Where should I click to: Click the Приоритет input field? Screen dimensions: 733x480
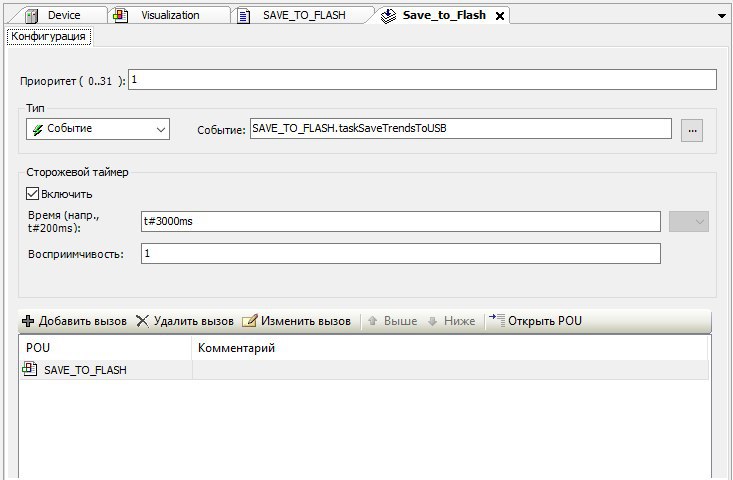point(422,79)
